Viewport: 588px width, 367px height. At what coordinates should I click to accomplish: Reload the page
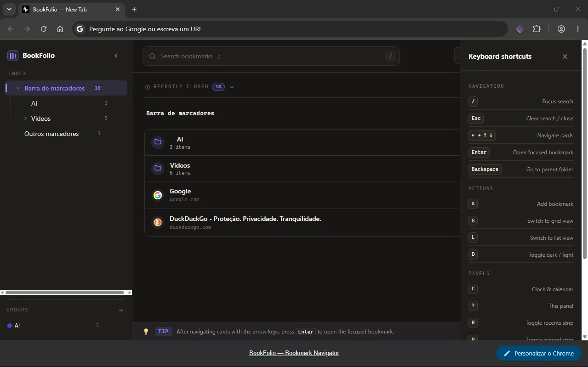[x=44, y=29]
